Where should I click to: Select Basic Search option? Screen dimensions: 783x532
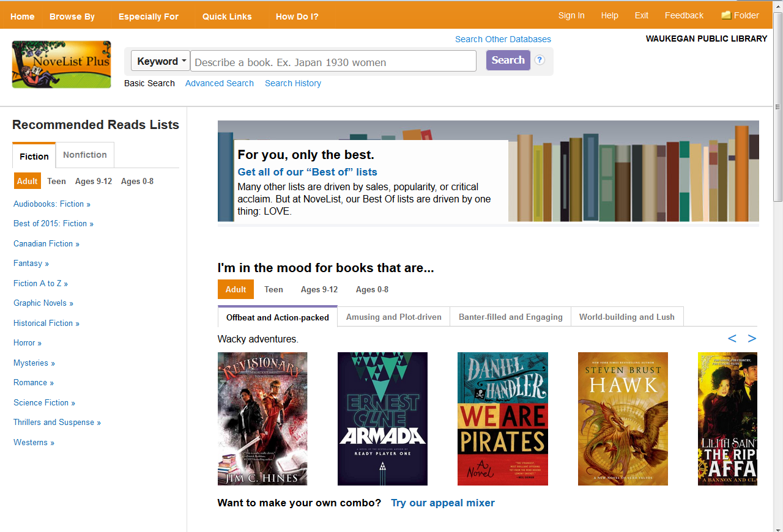point(149,83)
